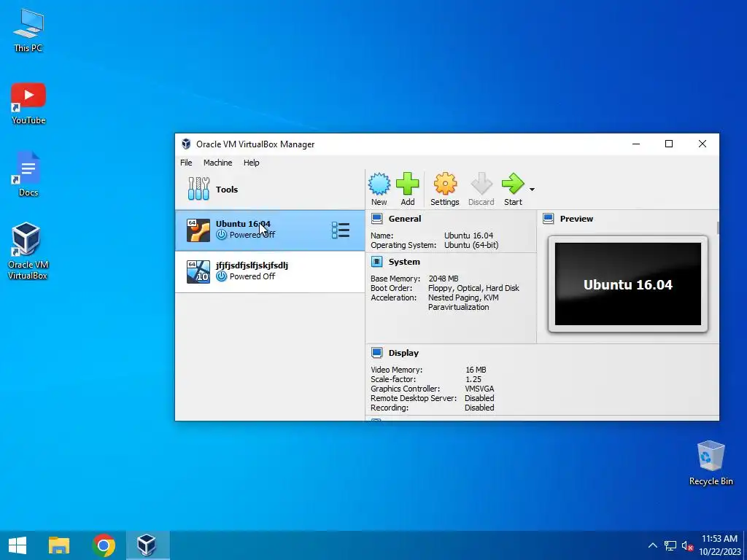The height and width of the screenshot is (560, 747).
Task: Click the Ubuntu 16.04 OS icon
Action: coord(198,230)
